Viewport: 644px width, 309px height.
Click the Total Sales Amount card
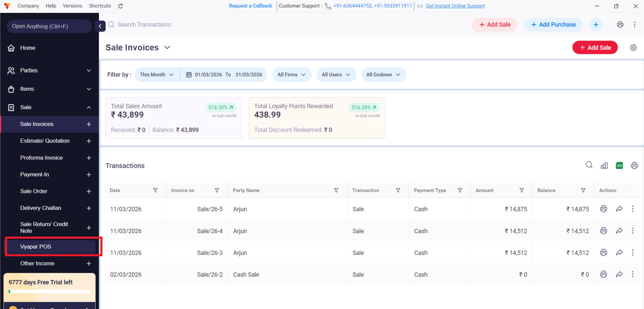pos(174,118)
